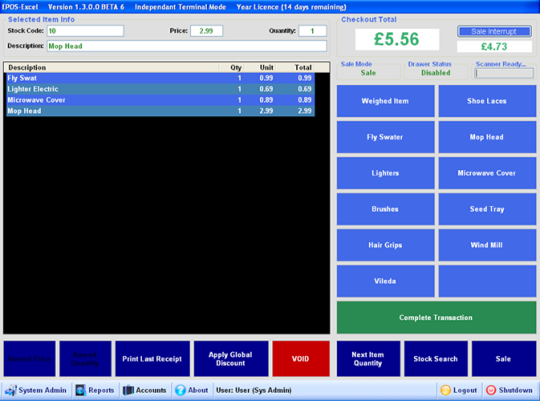Screen dimensions: 540x401
Task: Add a Weighed Item
Action: click(x=385, y=101)
